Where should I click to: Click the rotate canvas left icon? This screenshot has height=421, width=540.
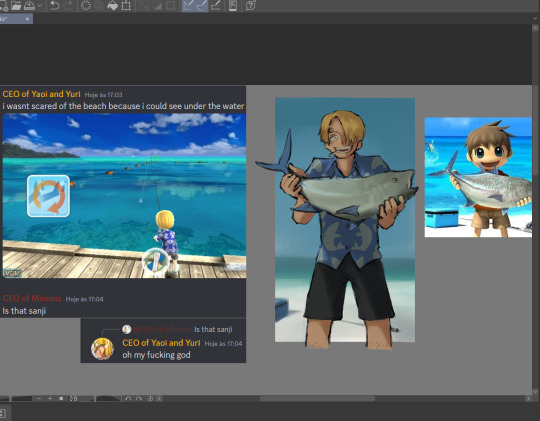point(128,399)
